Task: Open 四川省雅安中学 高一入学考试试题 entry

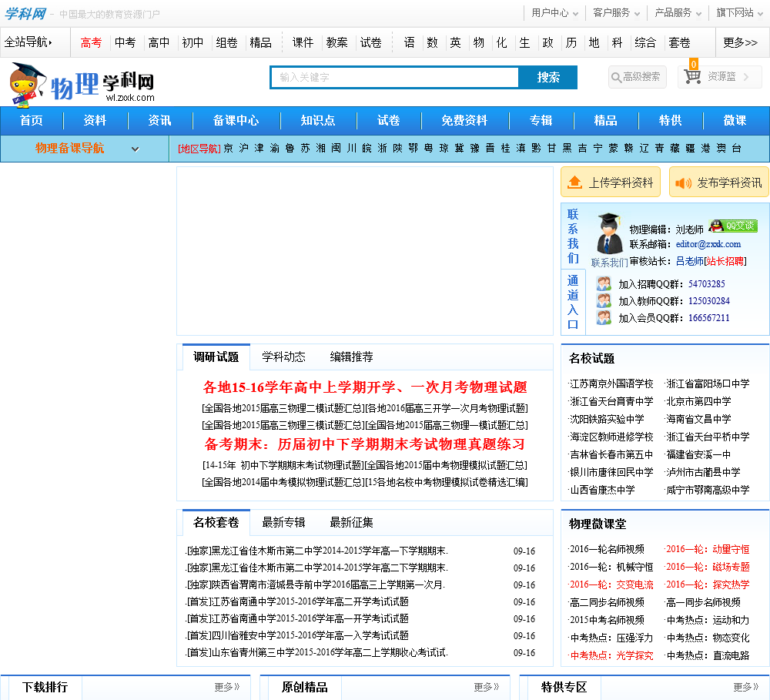Action: click(x=297, y=635)
